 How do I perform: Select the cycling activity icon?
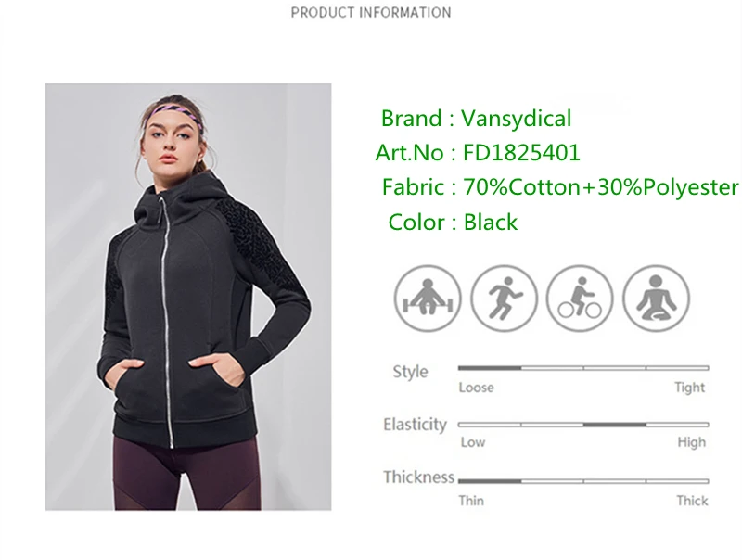click(x=580, y=299)
